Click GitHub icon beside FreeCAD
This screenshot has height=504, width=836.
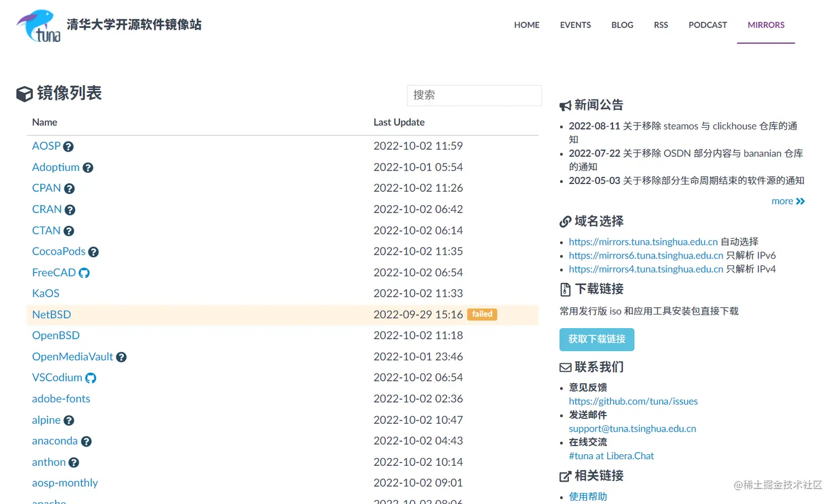[84, 273]
